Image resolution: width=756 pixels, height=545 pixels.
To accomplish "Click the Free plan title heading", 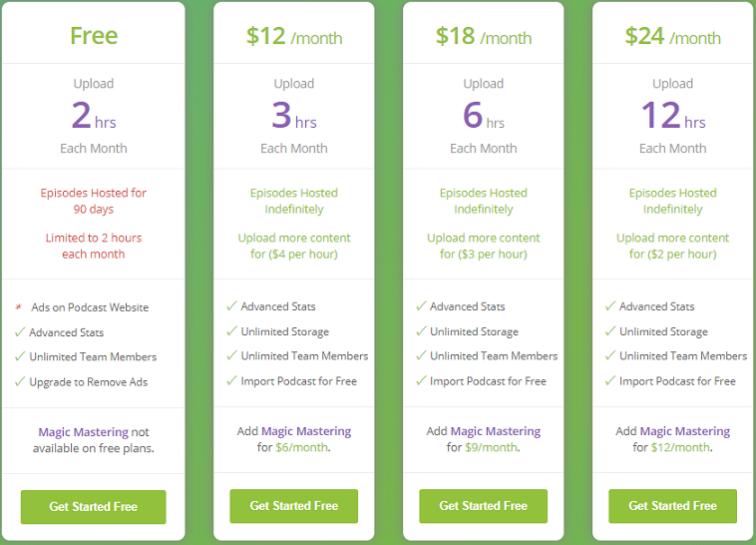I will tap(94, 36).
